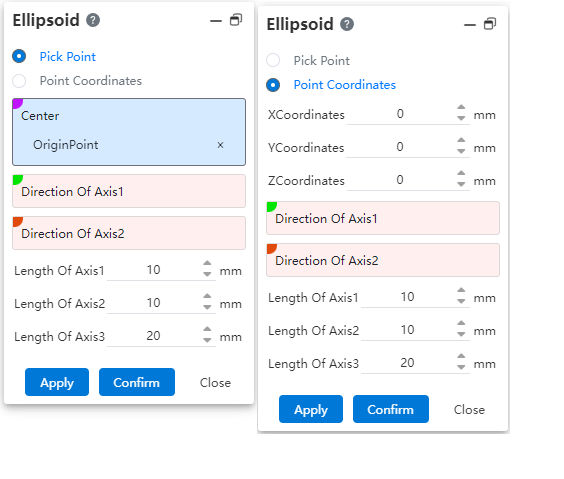Select Pick Point radio in left dialog
Screen dimensions: 564x479
click(x=19, y=56)
